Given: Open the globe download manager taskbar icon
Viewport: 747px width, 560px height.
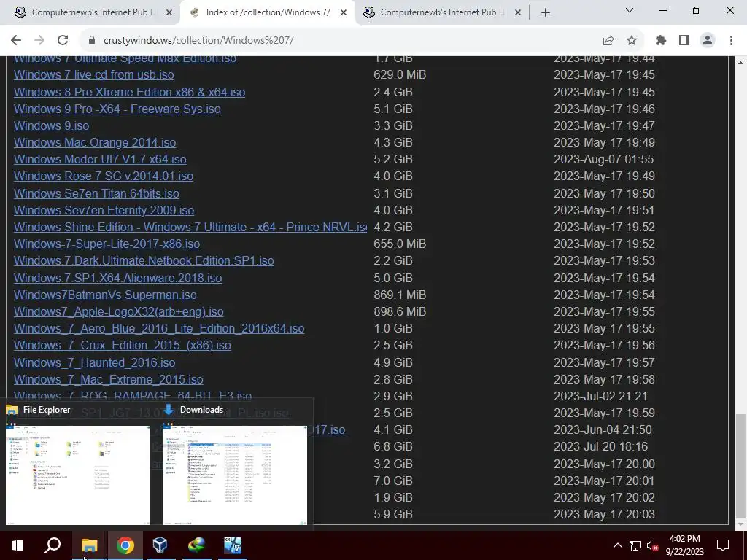Looking at the screenshot, I should pos(196,545).
